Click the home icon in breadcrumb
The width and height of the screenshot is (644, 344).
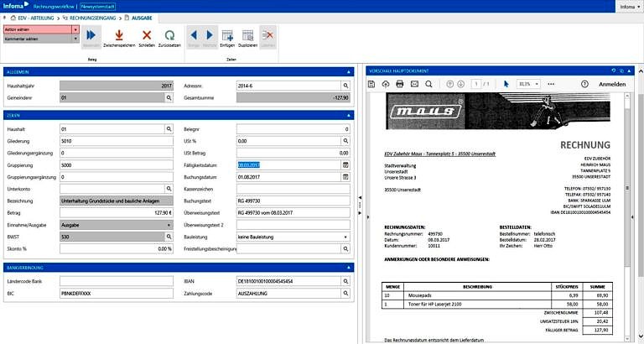13,18
